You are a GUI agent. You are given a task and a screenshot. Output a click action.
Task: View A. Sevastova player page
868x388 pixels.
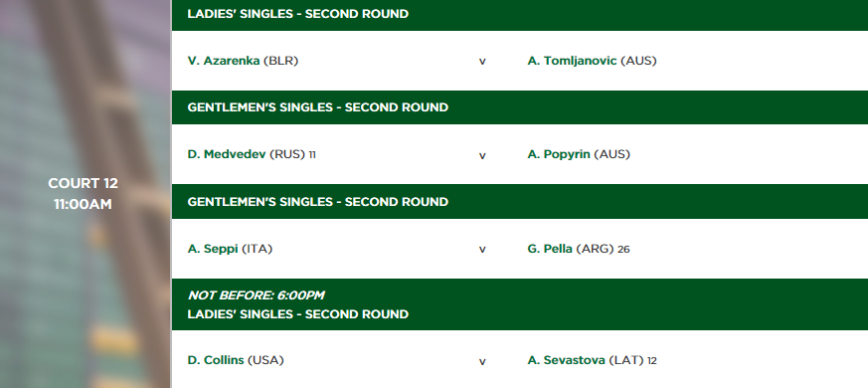(567, 360)
